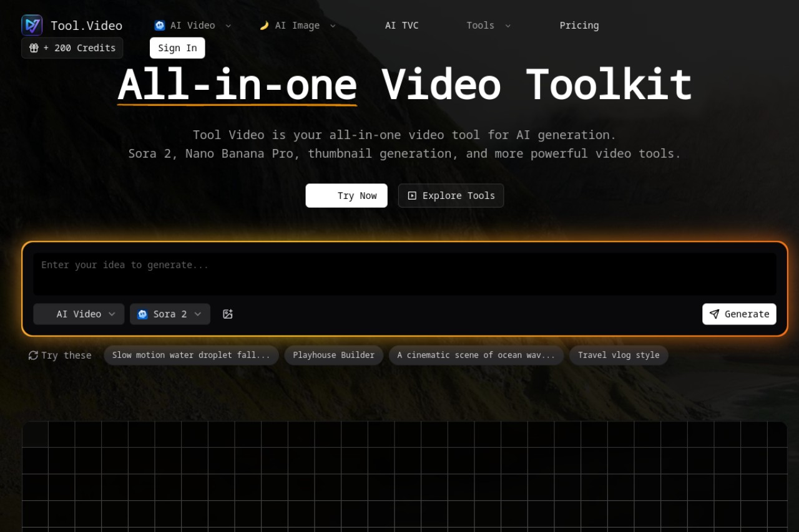799x532 pixels.
Task: Click the Explore Tools button
Action: point(451,196)
